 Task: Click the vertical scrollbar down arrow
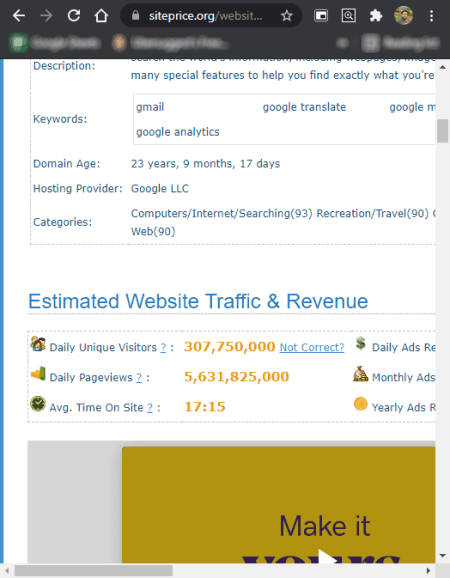point(443,556)
